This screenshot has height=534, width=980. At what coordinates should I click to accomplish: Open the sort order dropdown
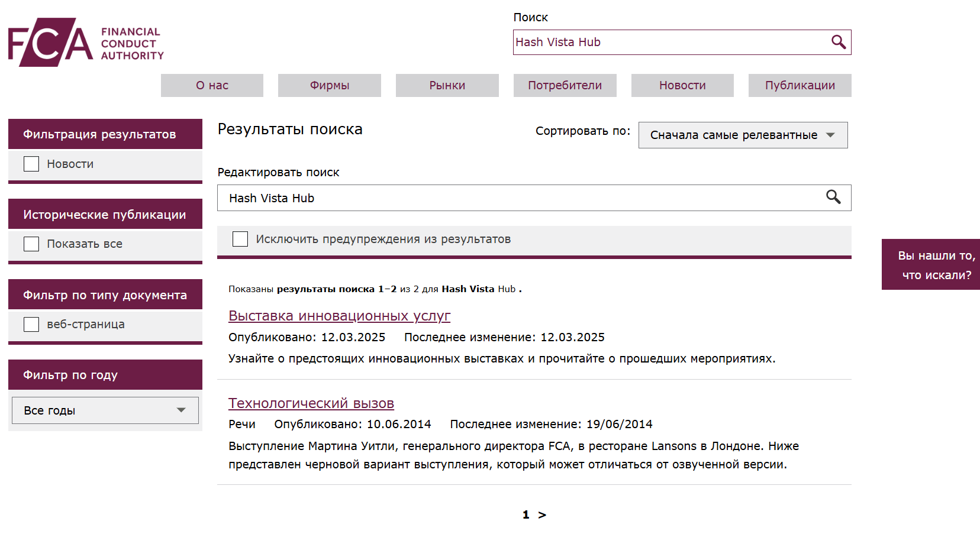pos(743,135)
